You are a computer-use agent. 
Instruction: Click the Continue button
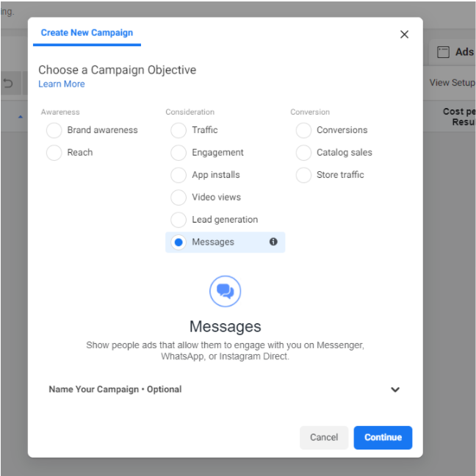383,438
